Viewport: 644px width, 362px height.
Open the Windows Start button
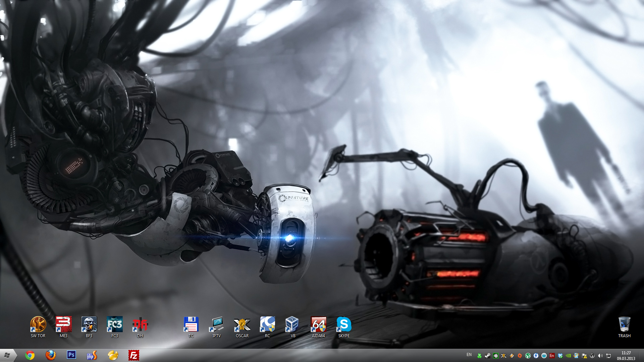[x=7, y=355]
